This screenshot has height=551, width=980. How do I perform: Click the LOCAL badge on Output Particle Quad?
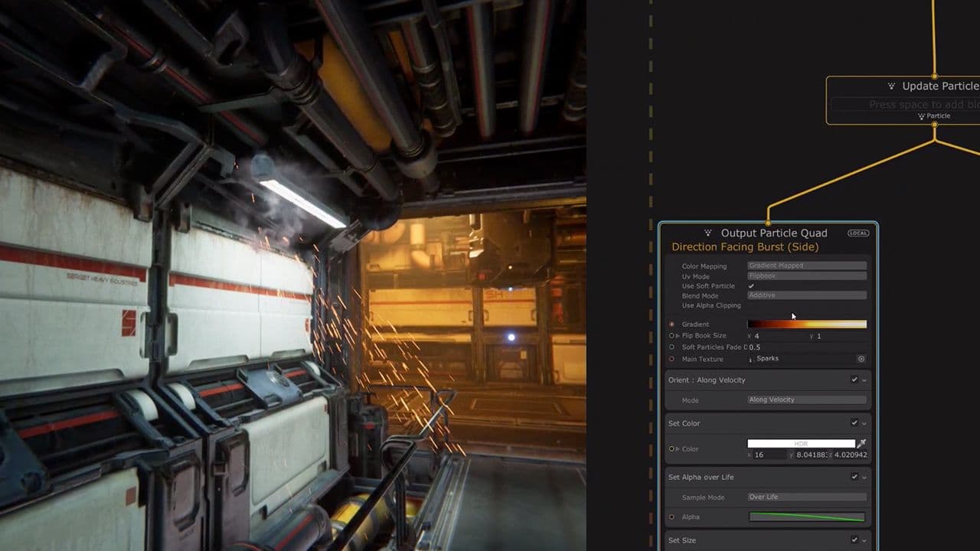tap(857, 233)
